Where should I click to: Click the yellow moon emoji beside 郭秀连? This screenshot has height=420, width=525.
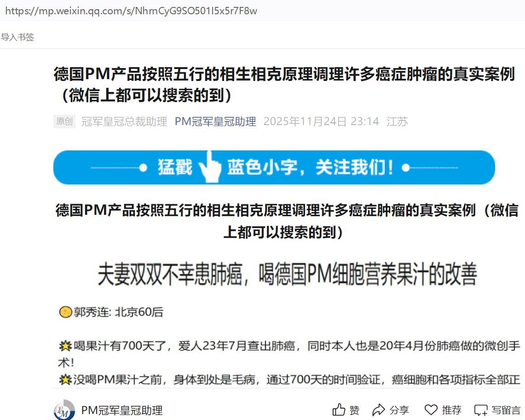pos(65,312)
